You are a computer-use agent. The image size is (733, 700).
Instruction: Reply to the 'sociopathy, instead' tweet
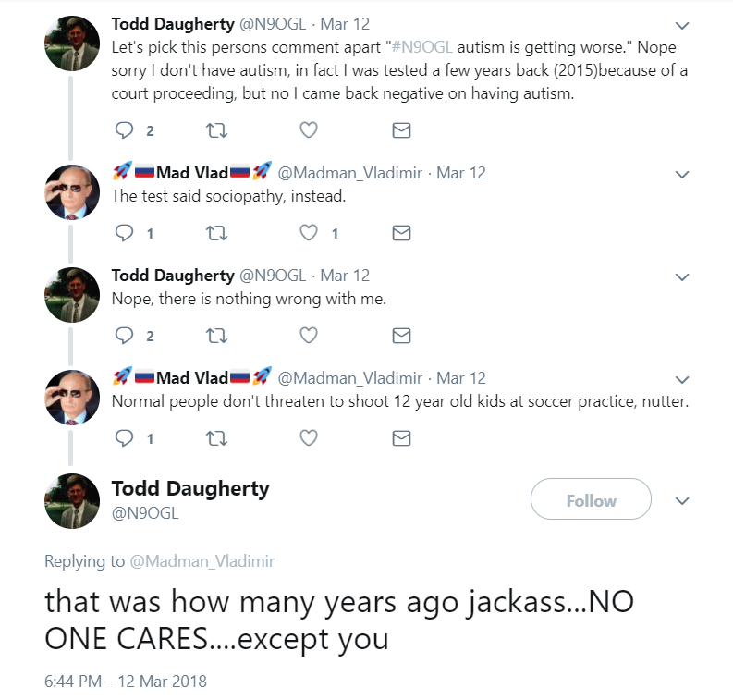point(124,233)
